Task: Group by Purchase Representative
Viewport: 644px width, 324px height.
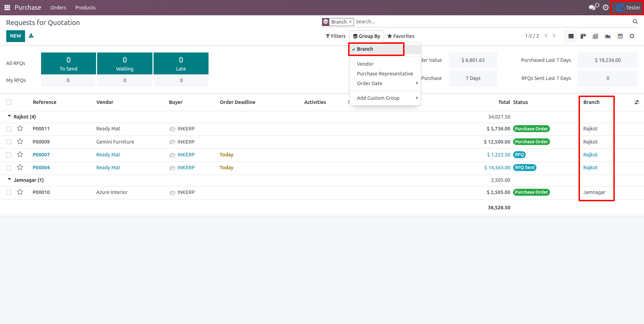Action: point(385,74)
